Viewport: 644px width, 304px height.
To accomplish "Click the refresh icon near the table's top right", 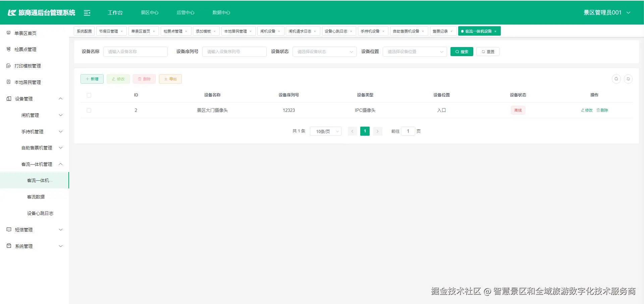I will pyautogui.click(x=629, y=79).
